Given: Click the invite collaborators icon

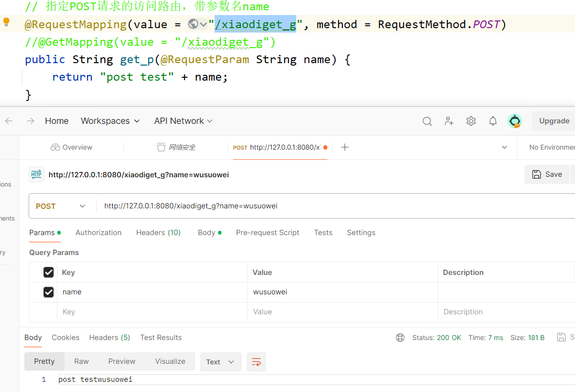Looking at the screenshot, I should pos(449,121).
